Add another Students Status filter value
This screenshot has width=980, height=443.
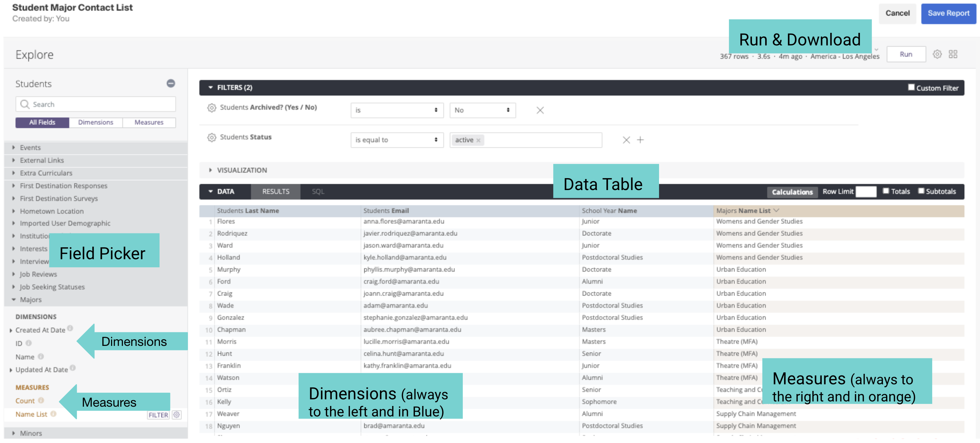click(640, 140)
